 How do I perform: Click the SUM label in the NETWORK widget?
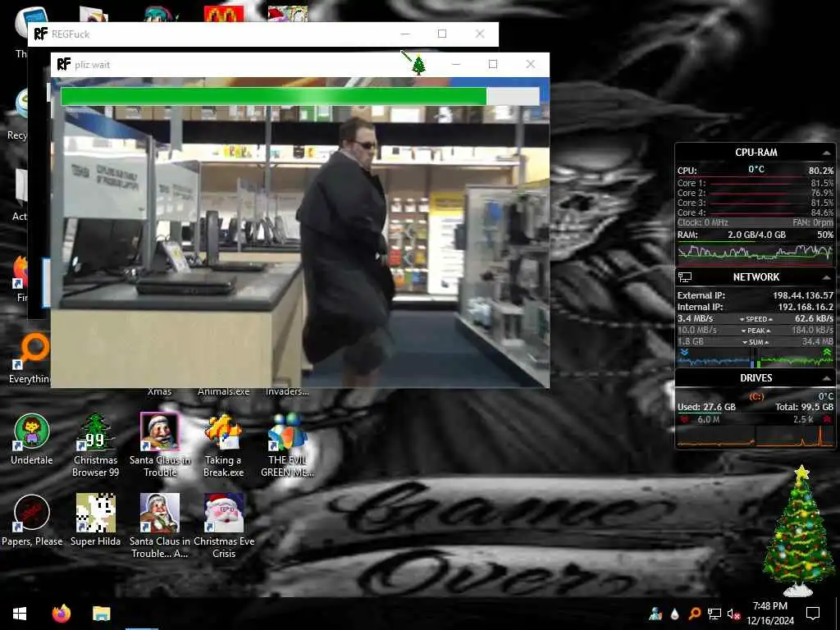coord(756,342)
